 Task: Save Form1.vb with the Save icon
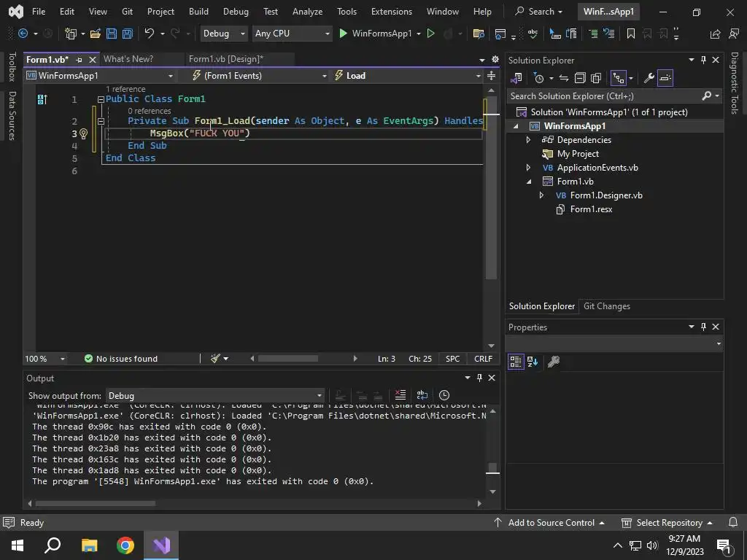(112, 34)
